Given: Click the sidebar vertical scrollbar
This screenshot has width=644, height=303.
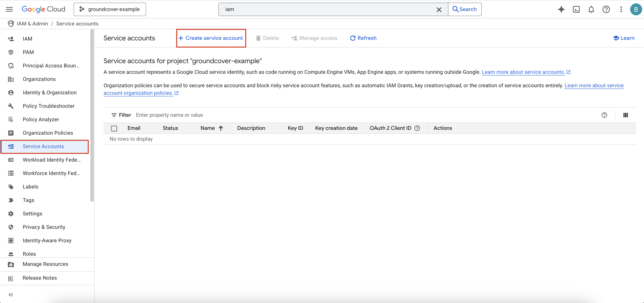Looking at the screenshot, I should [x=92, y=115].
